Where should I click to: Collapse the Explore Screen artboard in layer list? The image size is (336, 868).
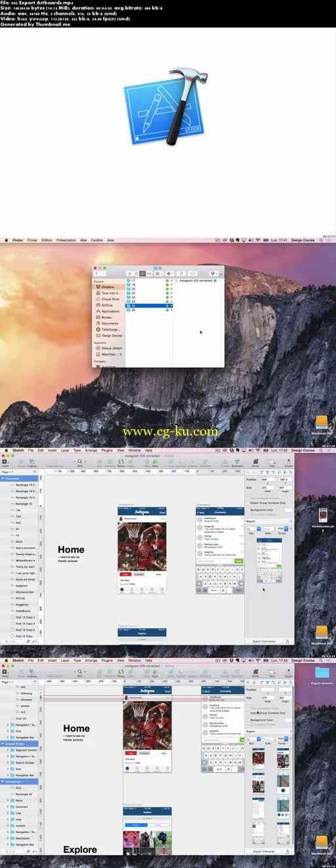coord(3,744)
